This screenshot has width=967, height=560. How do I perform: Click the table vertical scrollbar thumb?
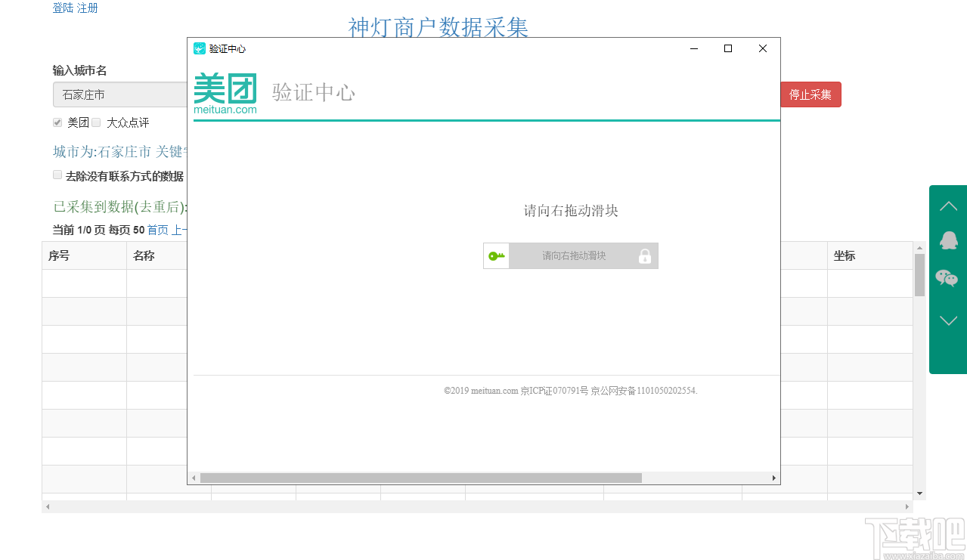point(919,274)
